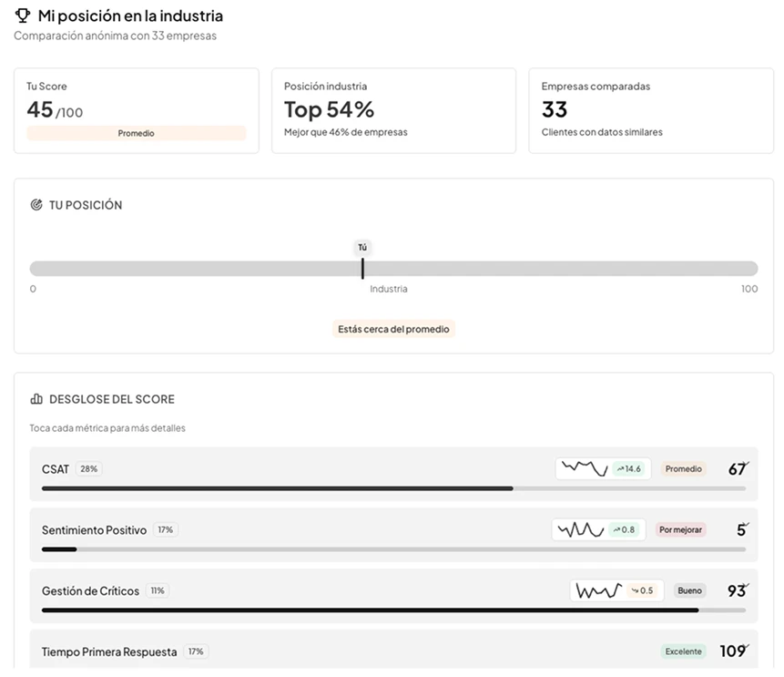The height and width of the screenshot is (677, 784).
Task: Expand Sentimiento Positivo details chevron
Action: 746,526
